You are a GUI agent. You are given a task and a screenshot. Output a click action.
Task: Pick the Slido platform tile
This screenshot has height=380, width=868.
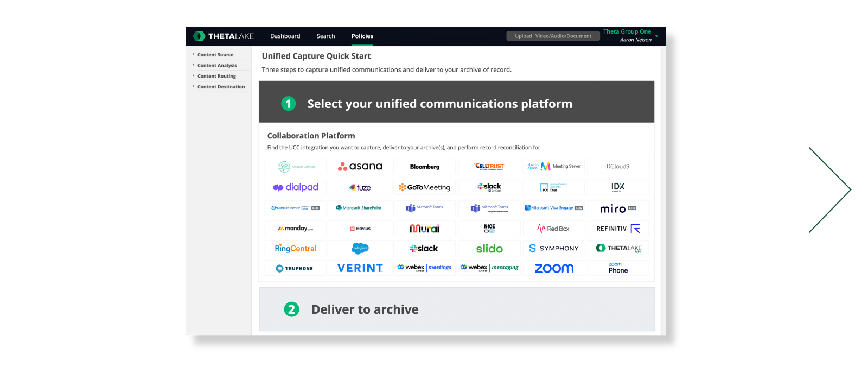(489, 249)
